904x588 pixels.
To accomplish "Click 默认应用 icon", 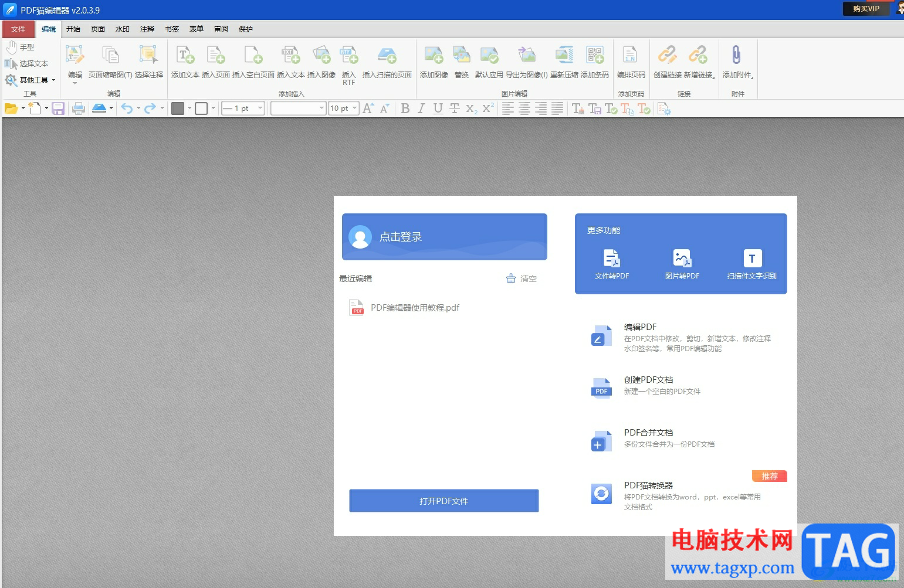I will (x=489, y=56).
